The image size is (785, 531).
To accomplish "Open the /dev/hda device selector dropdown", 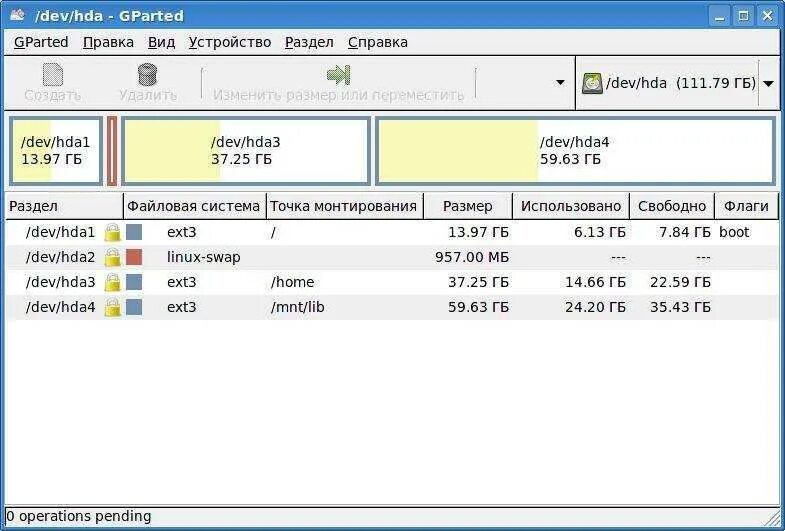I will [768, 84].
